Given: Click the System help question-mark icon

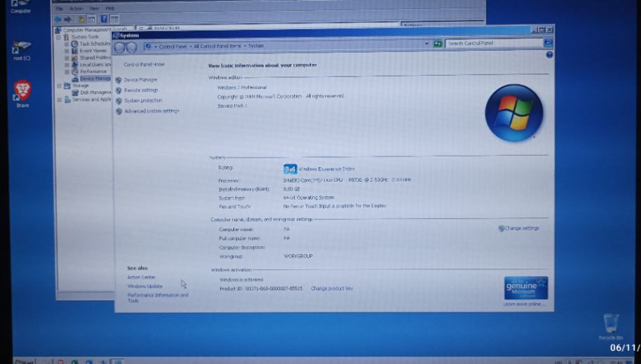Looking at the screenshot, I should pyautogui.click(x=550, y=54).
